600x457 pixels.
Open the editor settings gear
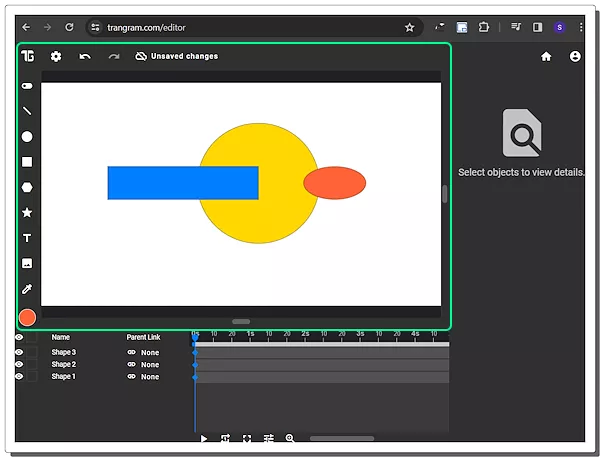click(x=56, y=56)
